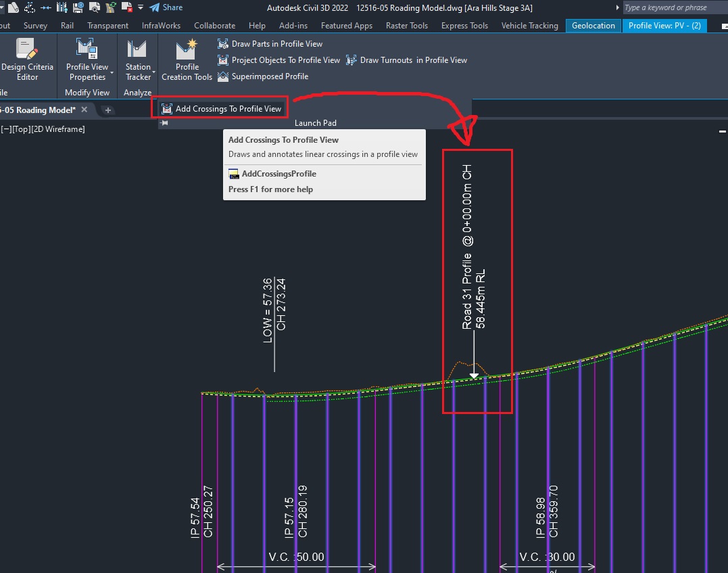Open the Top view control menu
Viewport: 728px width, 573px height.
coord(22,129)
